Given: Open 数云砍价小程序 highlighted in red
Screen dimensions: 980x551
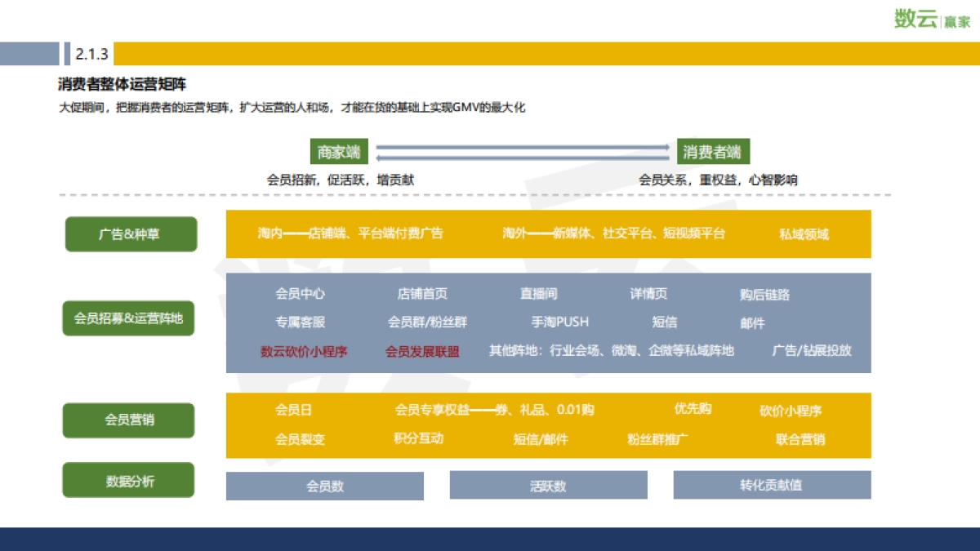Looking at the screenshot, I should tap(305, 351).
